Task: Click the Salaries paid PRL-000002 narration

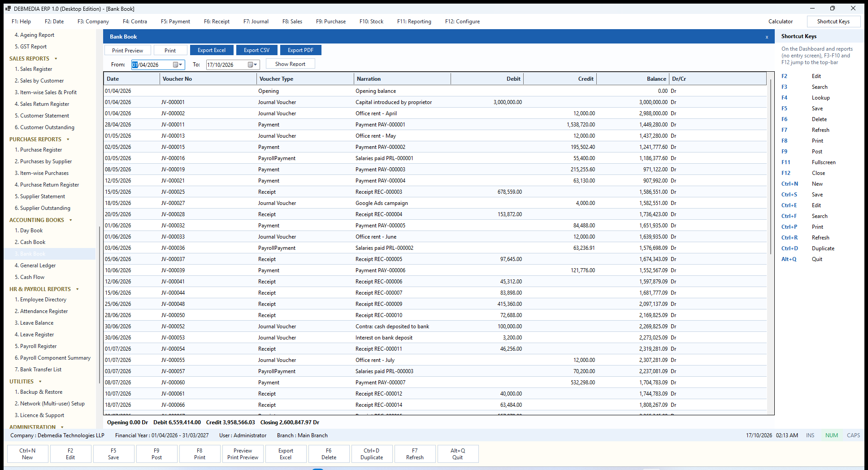Action: (x=384, y=248)
